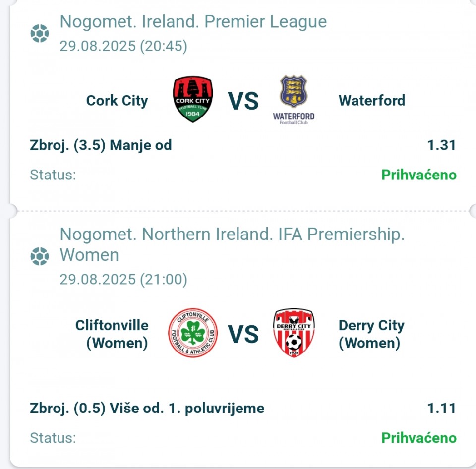Click football icon beside Ireland Premier League
Image resolution: width=476 pixels, height=469 pixels.
(x=40, y=33)
